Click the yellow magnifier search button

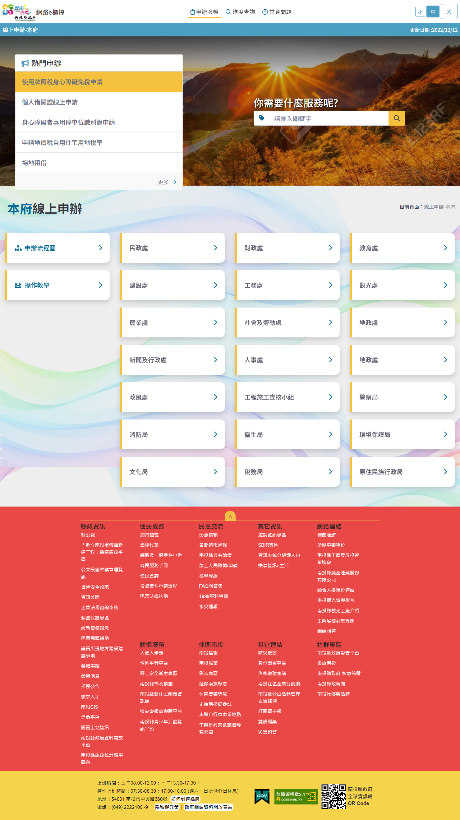pos(397,118)
